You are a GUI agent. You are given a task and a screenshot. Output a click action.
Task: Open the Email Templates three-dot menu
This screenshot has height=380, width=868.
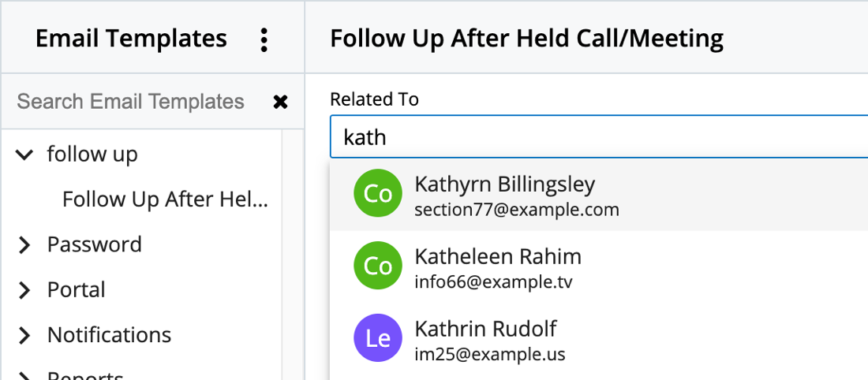point(264,39)
